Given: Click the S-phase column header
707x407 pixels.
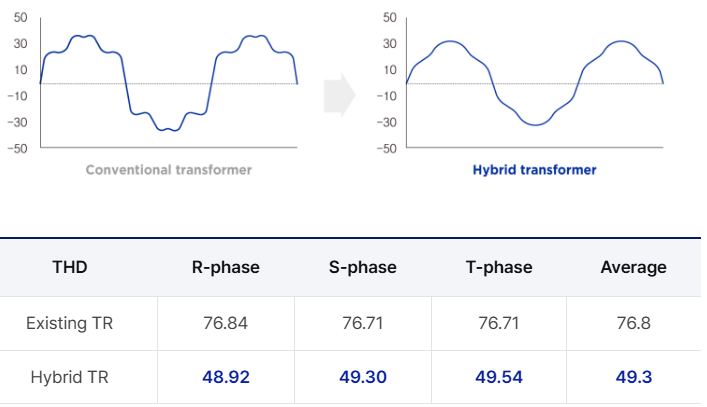Looking at the screenshot, I should click(363, 267).
